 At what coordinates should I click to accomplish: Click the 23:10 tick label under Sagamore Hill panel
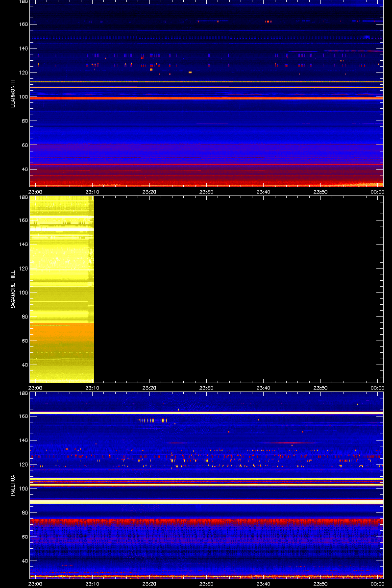click(x=93, y=388)
